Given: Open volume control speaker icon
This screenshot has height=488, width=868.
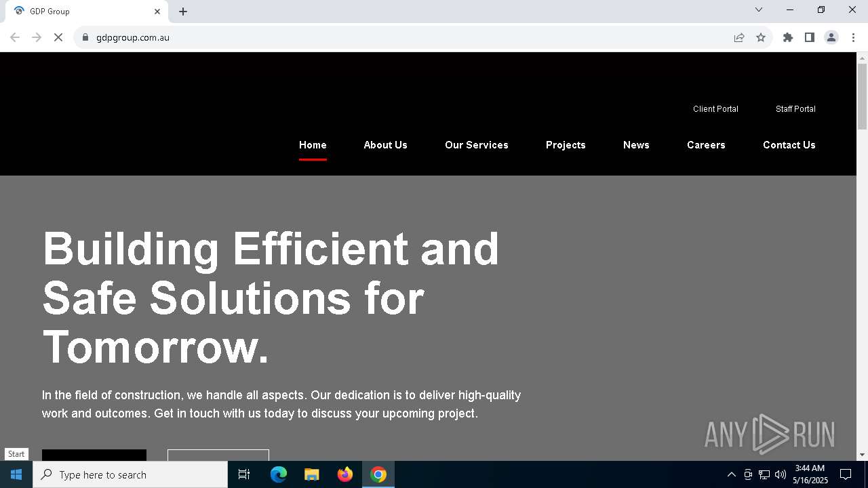Looking at the screenshot, I should click(781, 474).
